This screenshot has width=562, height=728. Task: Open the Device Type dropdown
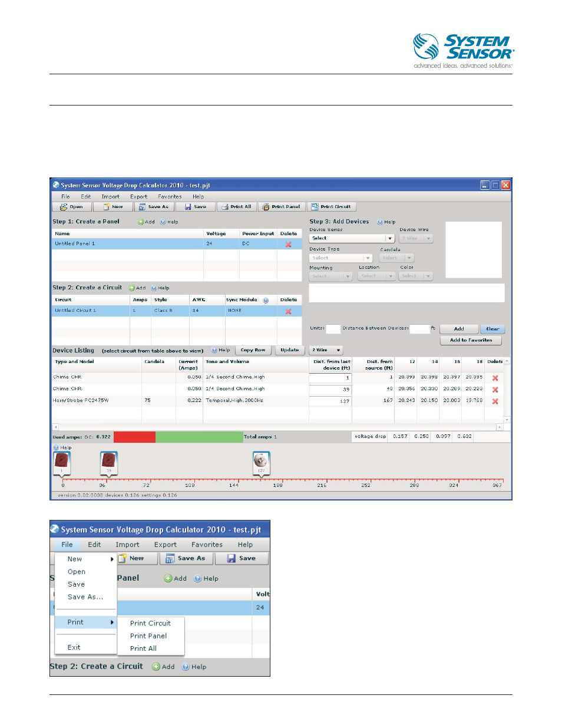(341, 258)
